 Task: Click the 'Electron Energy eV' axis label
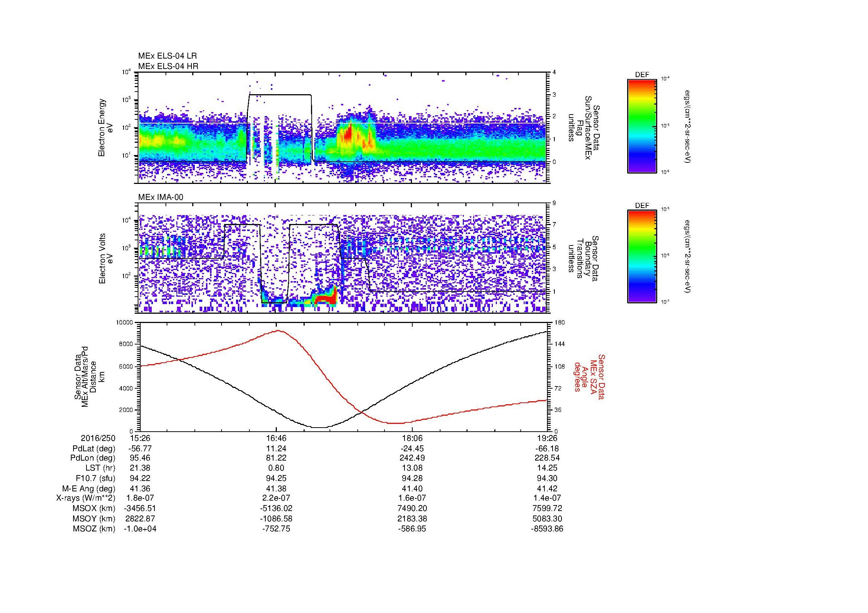[x=106, y=128]
